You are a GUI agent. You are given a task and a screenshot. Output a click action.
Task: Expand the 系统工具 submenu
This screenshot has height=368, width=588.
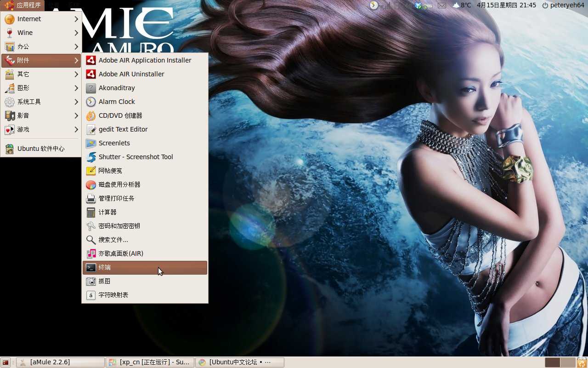pos(41,102)
